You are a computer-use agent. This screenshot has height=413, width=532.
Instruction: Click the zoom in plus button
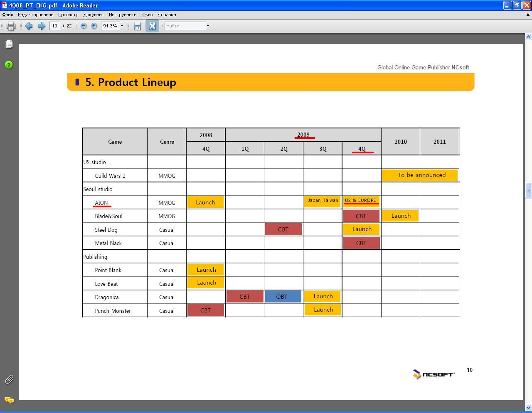(x=94, y=26)
